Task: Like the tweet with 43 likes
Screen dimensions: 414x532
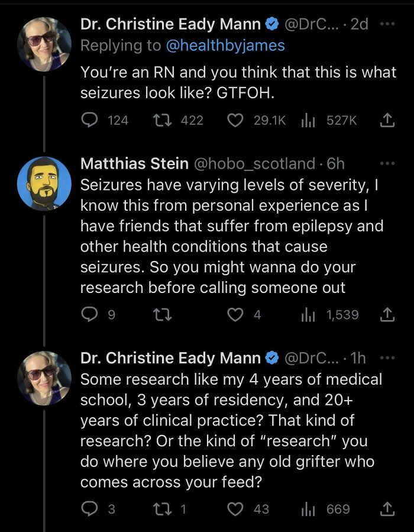Action: [234, 509]
